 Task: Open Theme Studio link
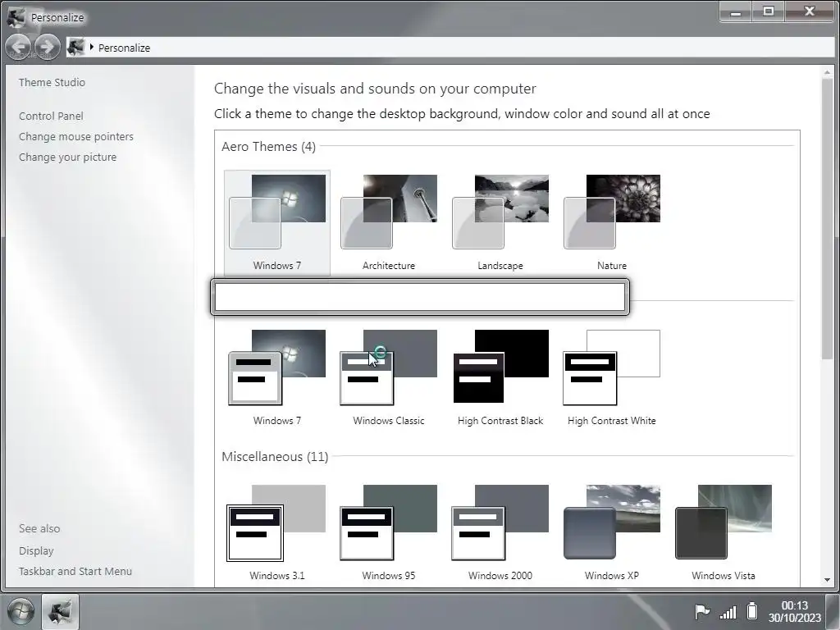tap(52, 83)
